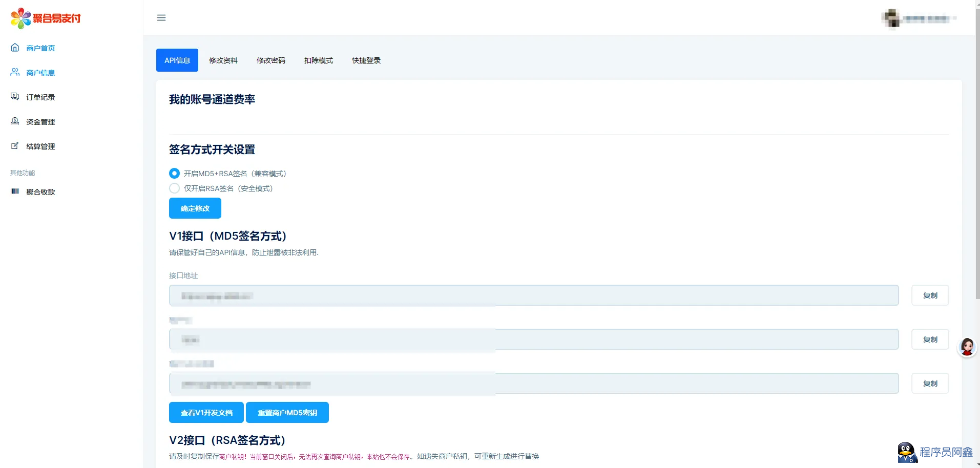Screen dimensions: 980x468
Task: Click the 聚合易支付 logo
Action: (46, 18)
